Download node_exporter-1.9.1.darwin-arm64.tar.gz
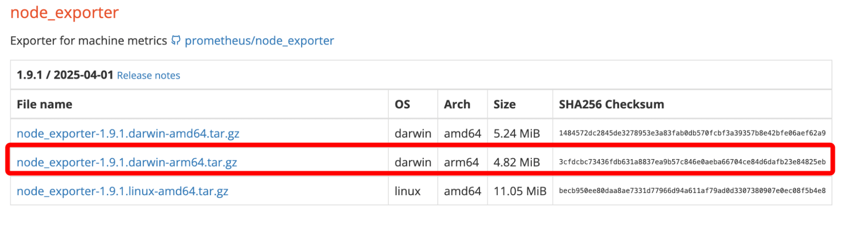The height and width of the screenshot is (229, 868). (127, 162)
